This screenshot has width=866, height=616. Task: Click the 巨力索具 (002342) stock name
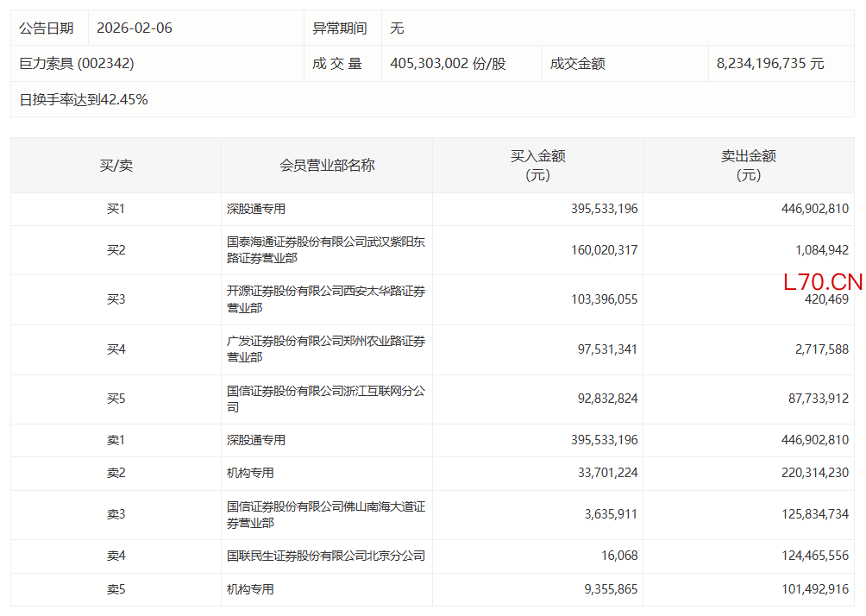coord(77,64)
